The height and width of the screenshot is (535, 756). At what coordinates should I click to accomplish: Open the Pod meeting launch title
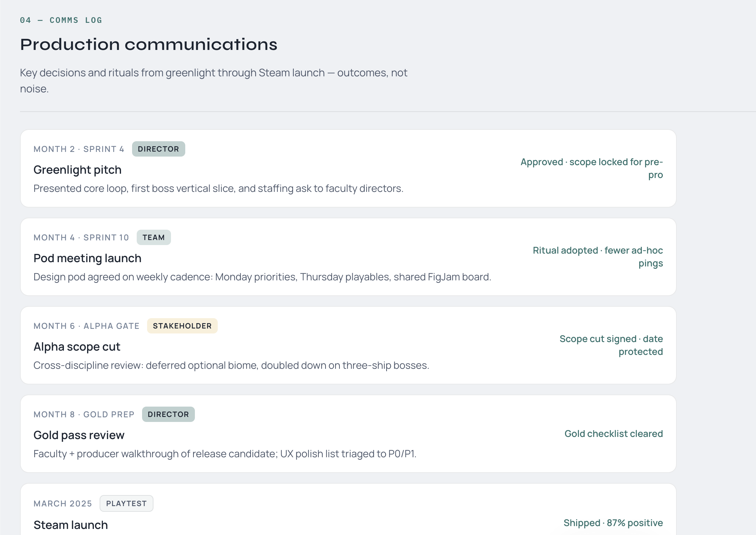[87, 258]
